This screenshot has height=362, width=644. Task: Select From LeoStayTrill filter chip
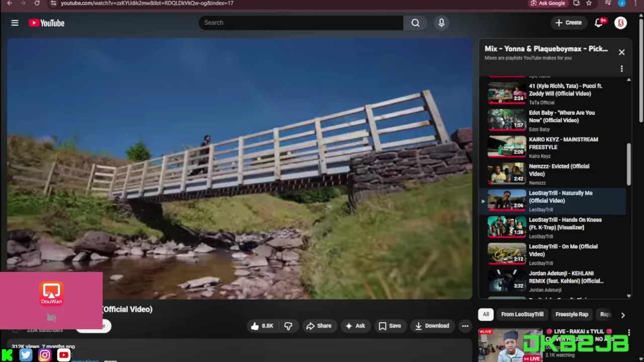tap(522, 314)
